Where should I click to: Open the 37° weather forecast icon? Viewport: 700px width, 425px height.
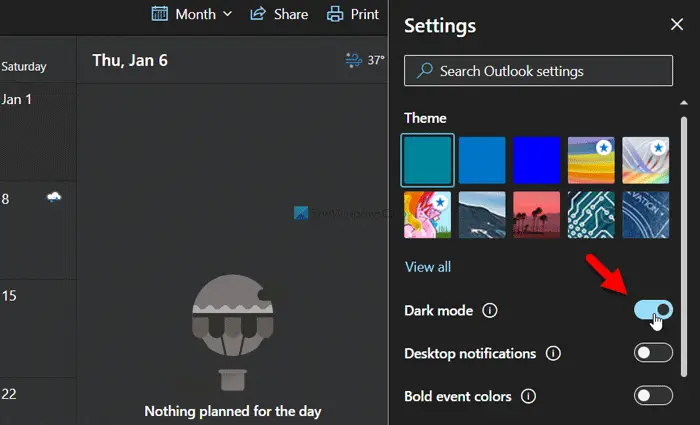tap(354, 60)
